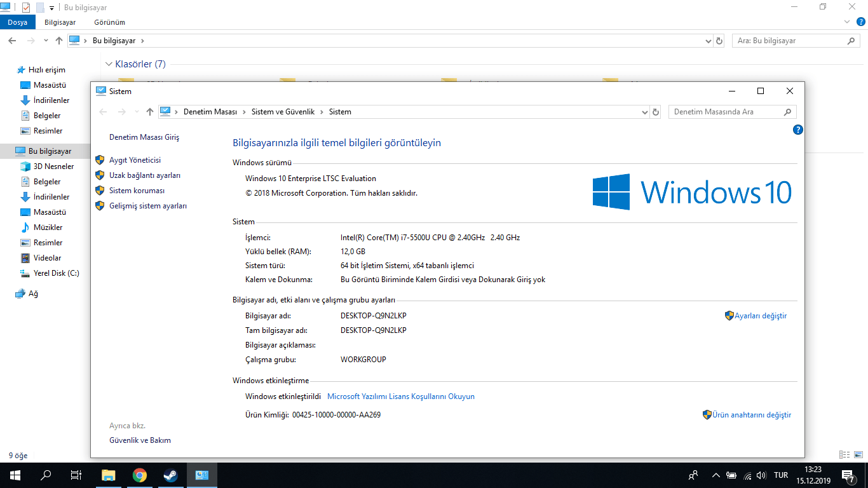868x488 pixels.
Task: Expand the Sistem address bar history dropdown
Action: [645, 112]
